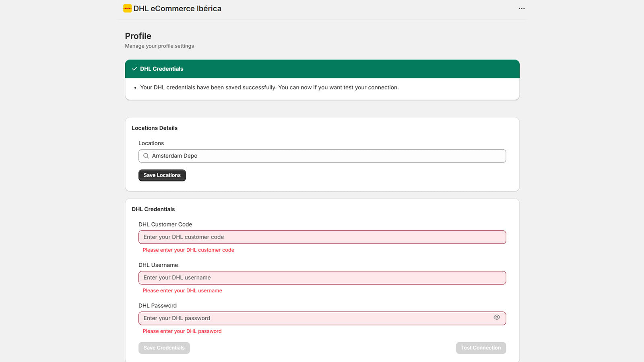Viewport: 644px width, 362px height.
Task: Click the search icon in Locations field
Action: (146, 156)
